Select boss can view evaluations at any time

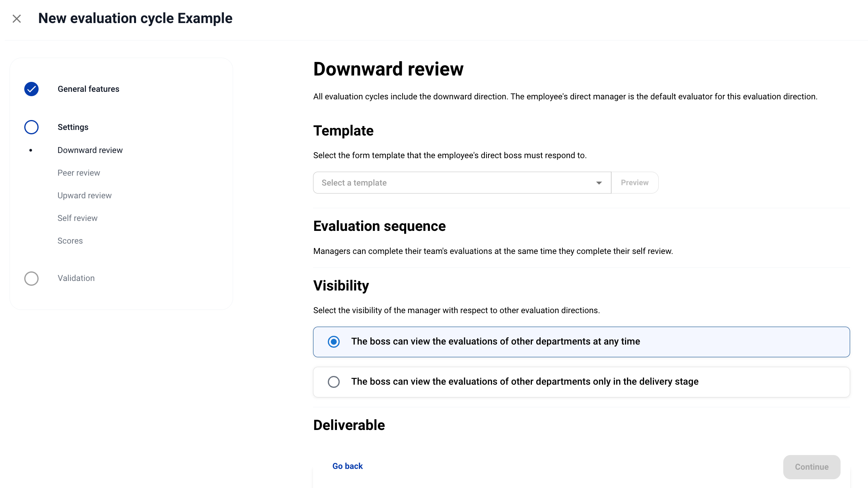point(334,342)
